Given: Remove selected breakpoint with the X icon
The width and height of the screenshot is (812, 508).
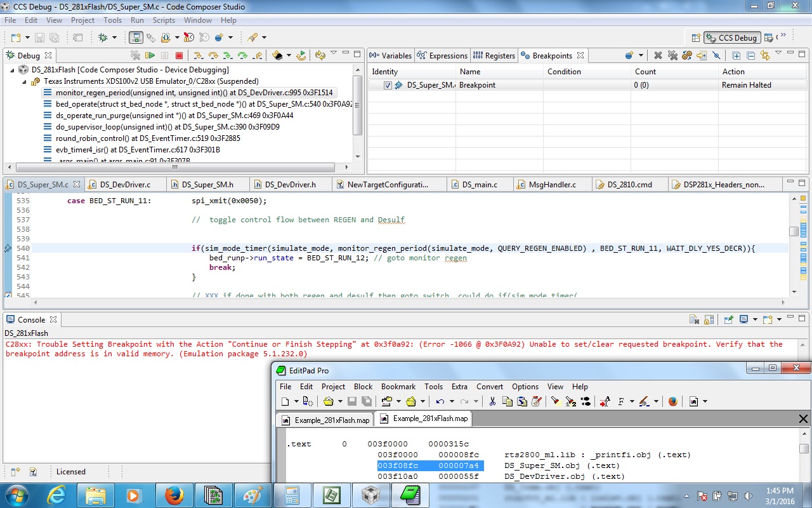Looking at the screenshot, I should (658, 55).
